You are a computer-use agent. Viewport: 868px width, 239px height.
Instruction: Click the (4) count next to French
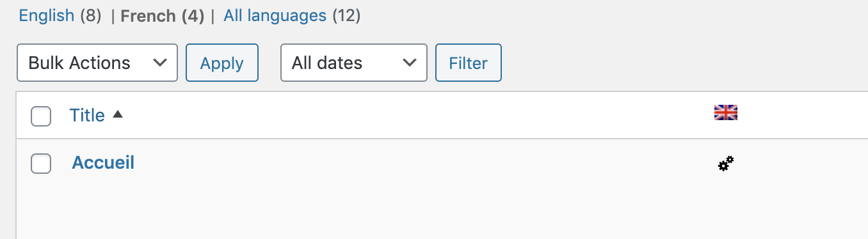(x=193, y=16)
